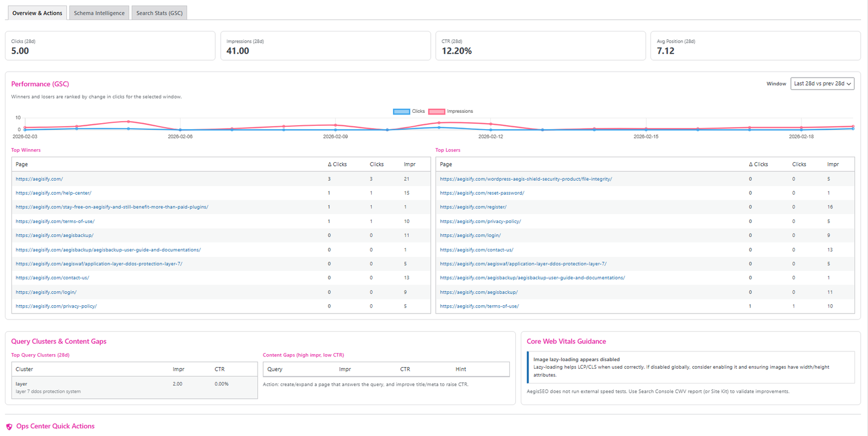Toggle the Clicks legend swatch
This screenshot has height=436, width=868.
pos(401,111)
